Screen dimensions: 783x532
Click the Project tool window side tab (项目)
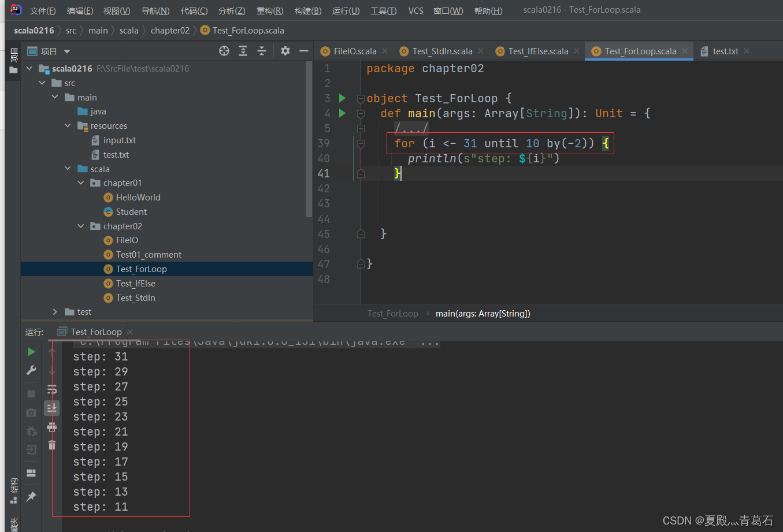(13, 62)
